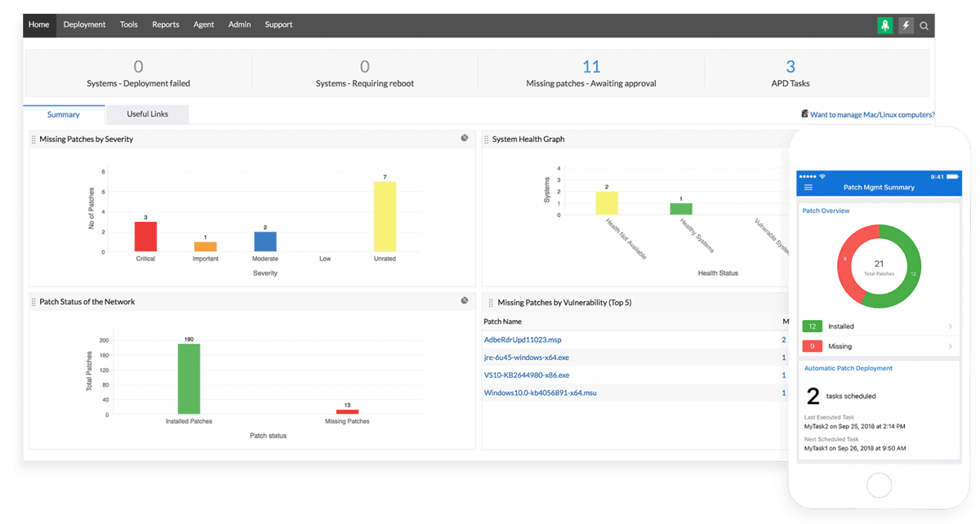This screenshot has width=980, height=524.
Task: Open the hamburger menu in mobile app
Action: pyautogui.click(x=808, y=188)
